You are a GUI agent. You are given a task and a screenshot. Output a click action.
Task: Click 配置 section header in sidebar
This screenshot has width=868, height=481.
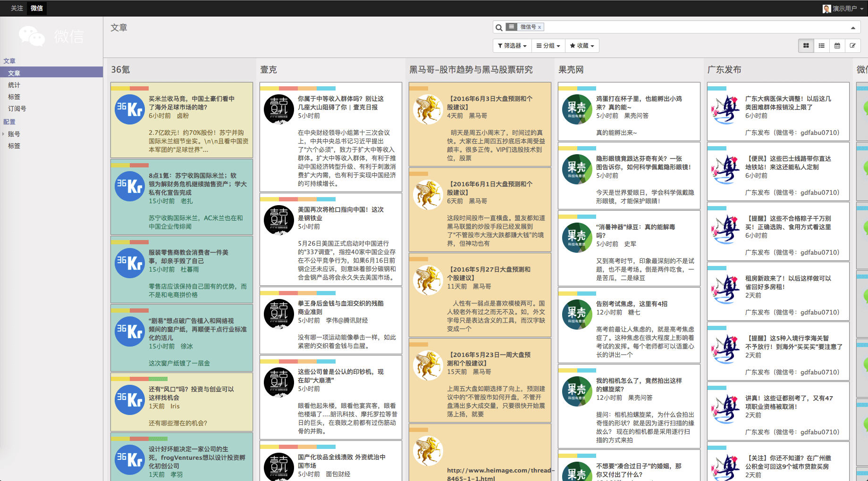(9, 122)
